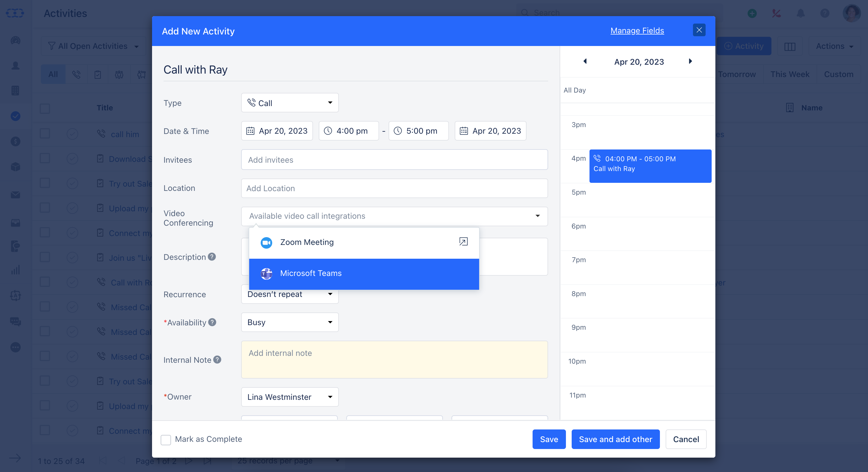Open the notifications bell icon

pos(801,13)
